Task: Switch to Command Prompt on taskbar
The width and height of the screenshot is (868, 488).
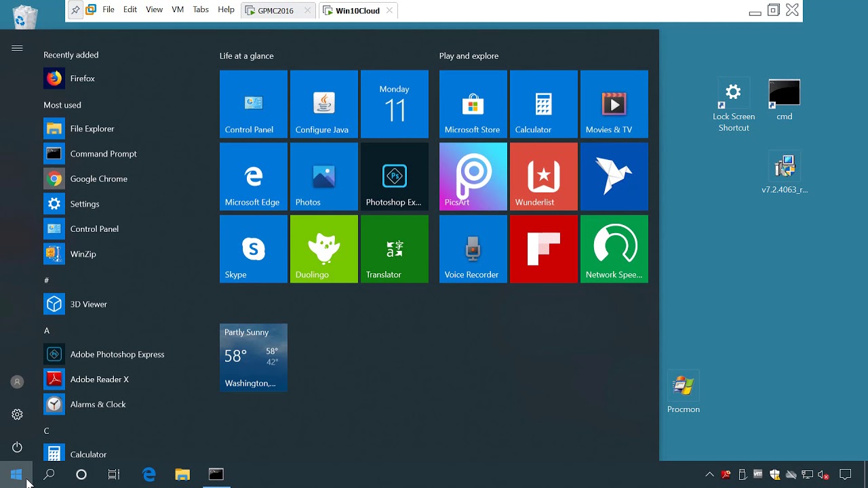Action: coord(216,474)
